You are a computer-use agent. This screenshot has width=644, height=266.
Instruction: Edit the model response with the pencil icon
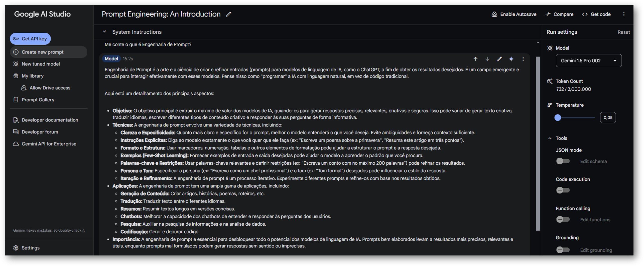click(499, 59)
